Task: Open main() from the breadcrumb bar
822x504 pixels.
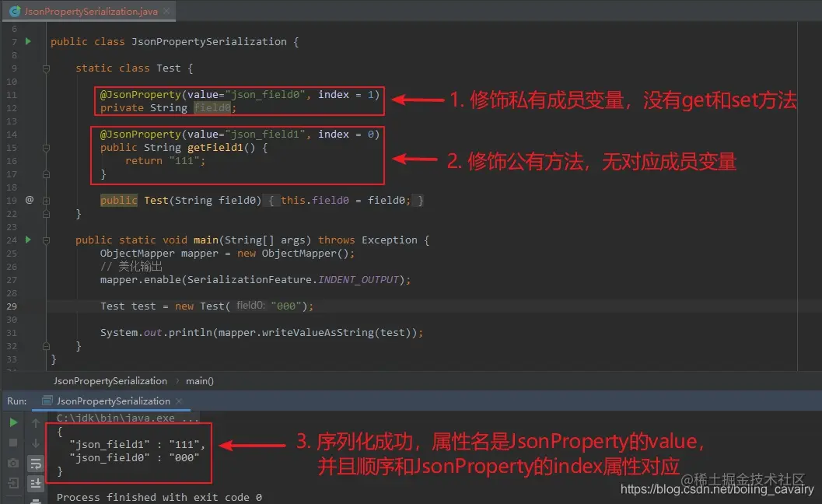Action: tap(200, 381)
